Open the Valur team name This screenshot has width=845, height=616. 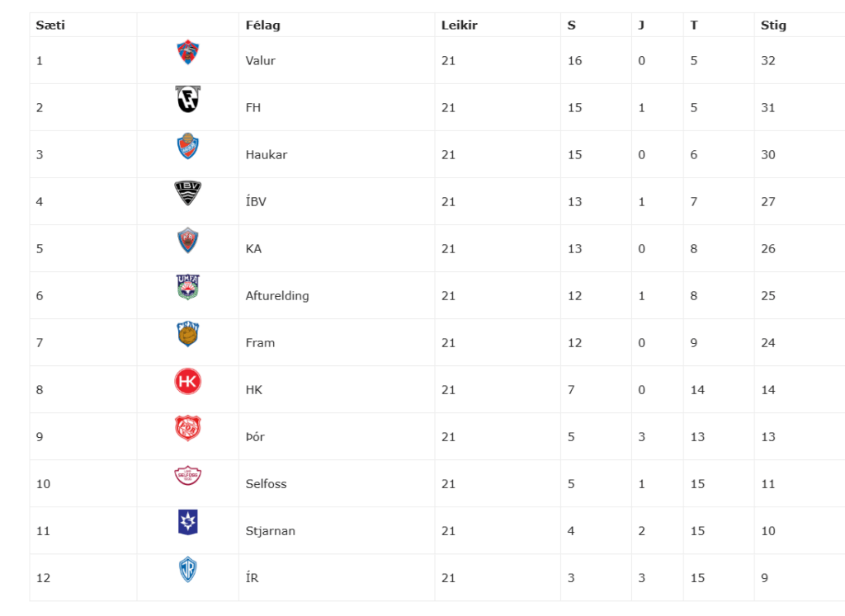tap(261, 61)
